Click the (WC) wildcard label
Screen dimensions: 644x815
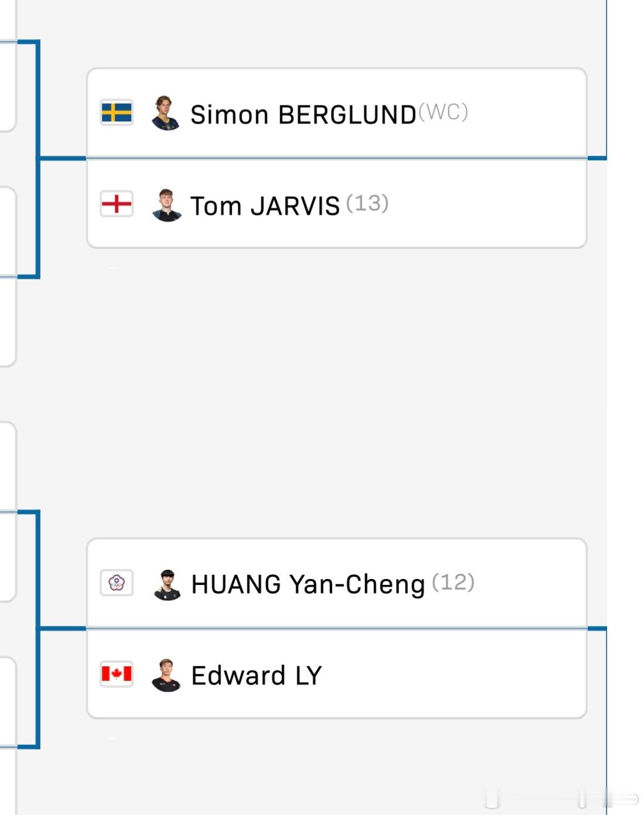click(x=443, y=111)
